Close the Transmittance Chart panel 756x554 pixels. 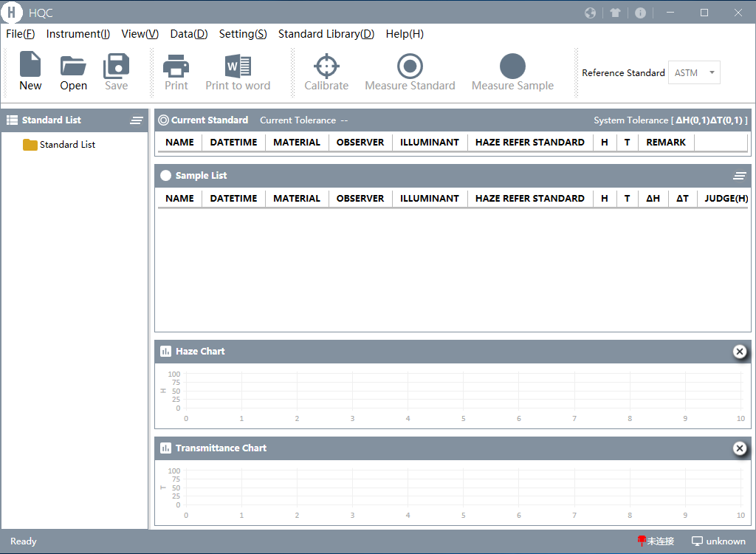pos(740,448)
